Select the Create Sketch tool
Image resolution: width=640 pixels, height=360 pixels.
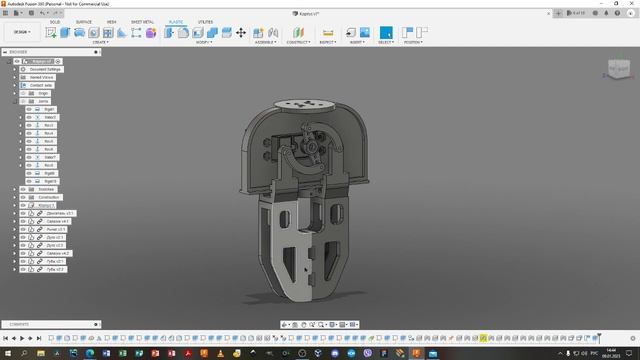(x=51, y=33)
